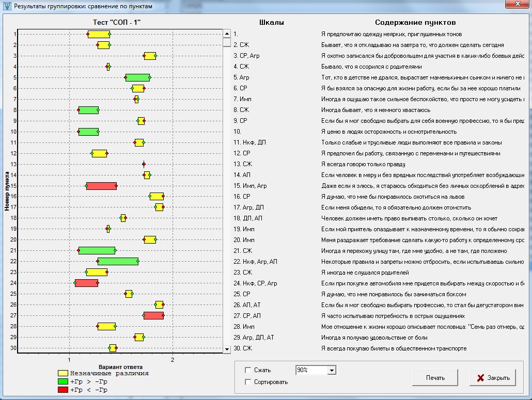Image resolution: width=532 pixels, height=400 pixels.
Task: Click the red bar for item 15
Action: click(x=101, y=186)
